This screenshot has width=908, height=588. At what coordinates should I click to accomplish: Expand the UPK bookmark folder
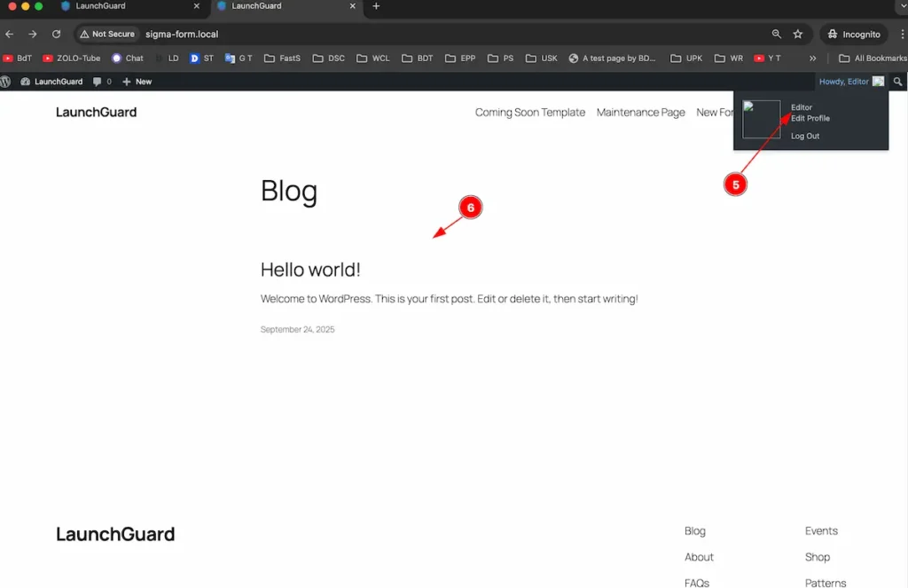click(x=687, y=58)
